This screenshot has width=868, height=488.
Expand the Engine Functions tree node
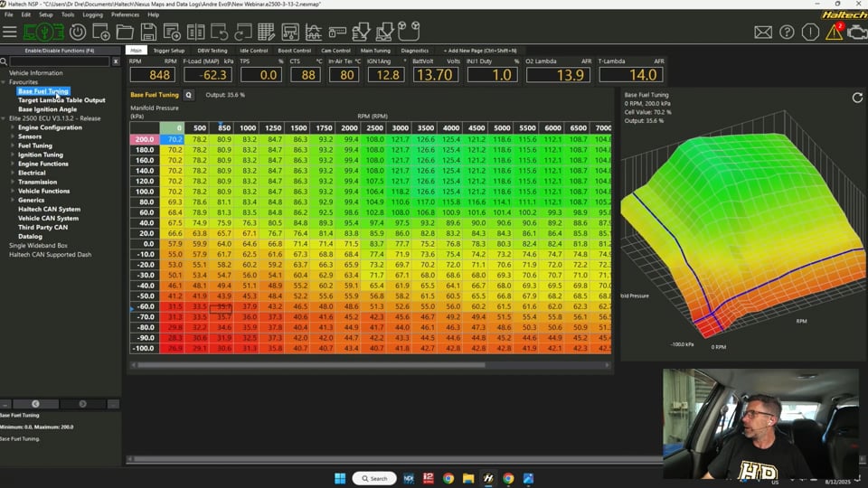pyautogui.click(x=13, y=164)
